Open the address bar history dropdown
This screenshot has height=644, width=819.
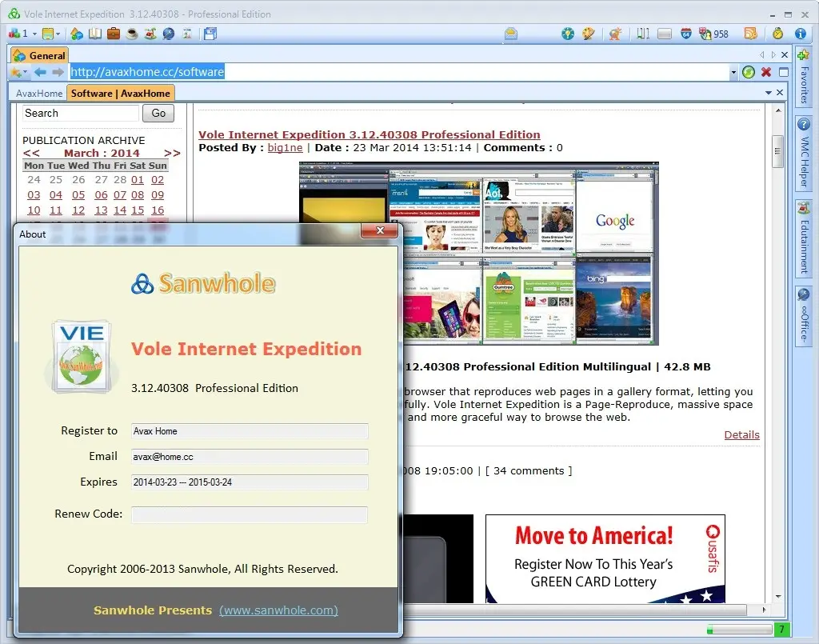[x=733, y=72]
